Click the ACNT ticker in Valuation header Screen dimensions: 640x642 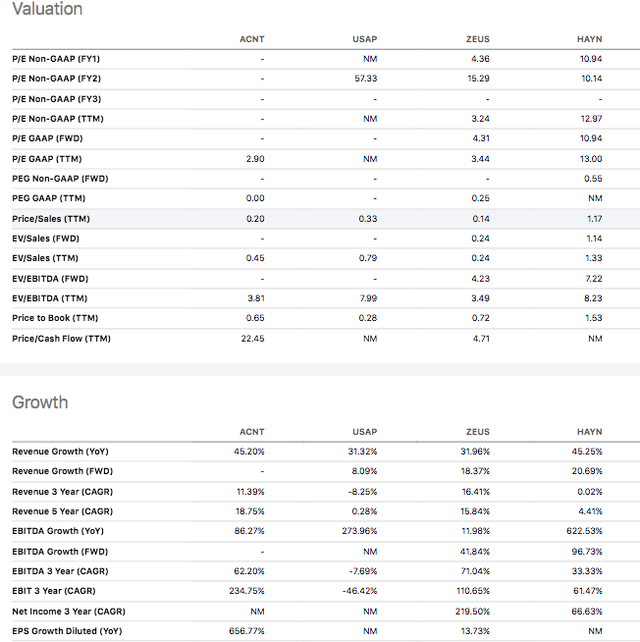coord(252,39)
